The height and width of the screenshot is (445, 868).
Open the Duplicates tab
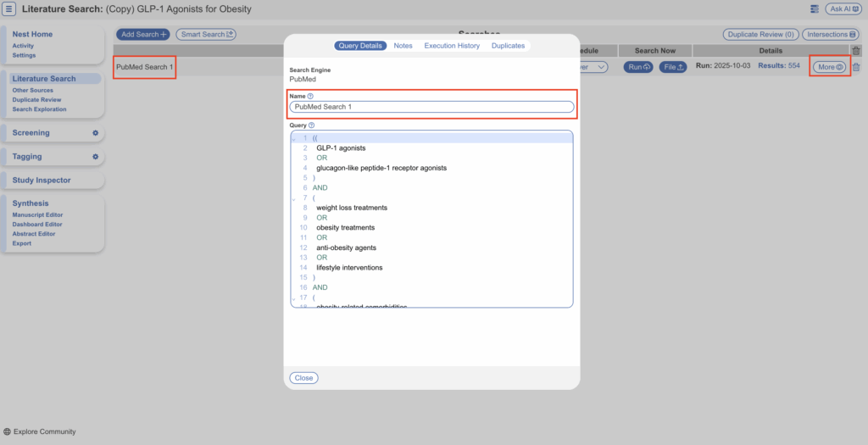(x=508, y=46)
